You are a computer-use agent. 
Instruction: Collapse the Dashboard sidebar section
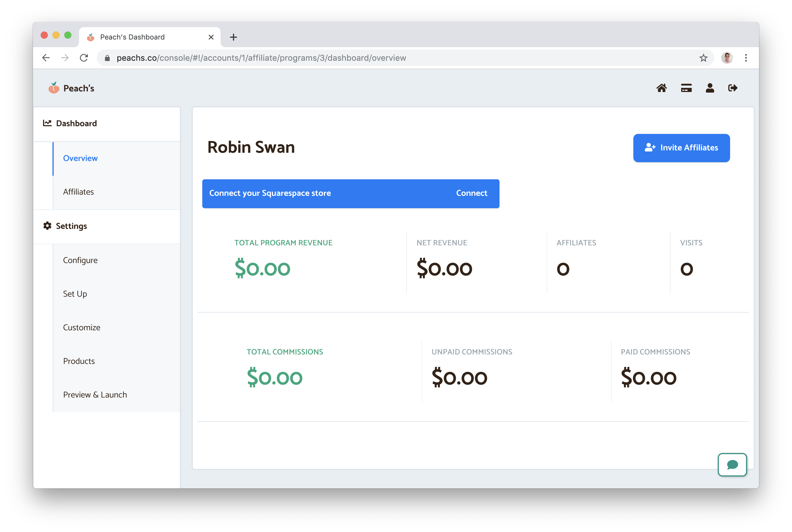(76, 124)
